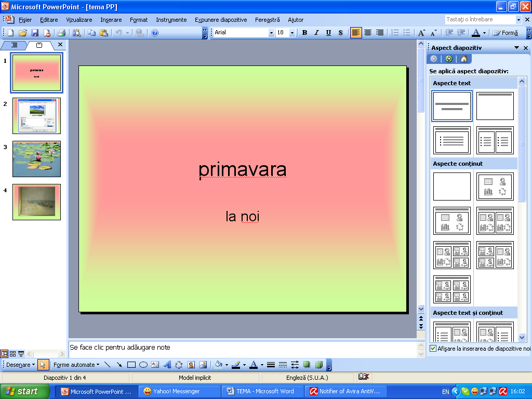Apply the Title Only text layout
The height and width of the screenshot is (399, 532).
click(x=495, y=106)
